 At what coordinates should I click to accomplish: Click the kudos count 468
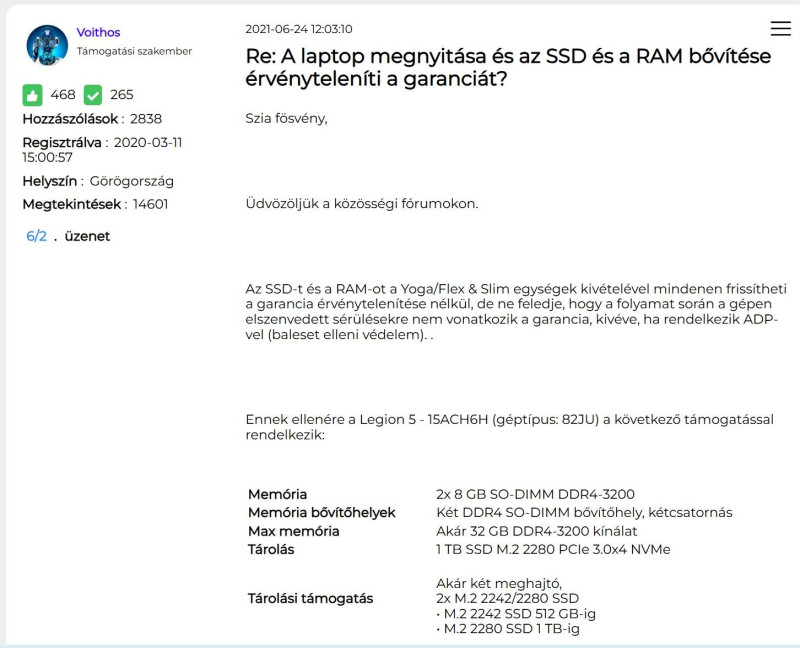(63, 95)
